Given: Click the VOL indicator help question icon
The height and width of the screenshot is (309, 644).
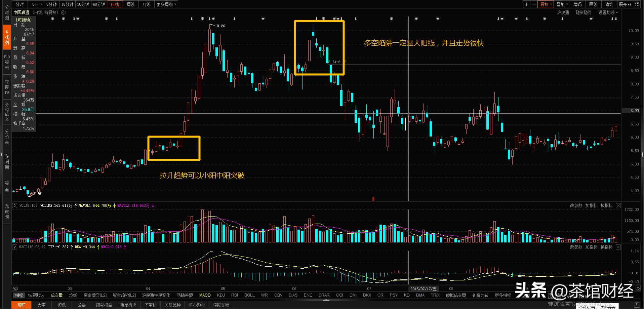Looking at the screenshot, I should click(15, 205).
